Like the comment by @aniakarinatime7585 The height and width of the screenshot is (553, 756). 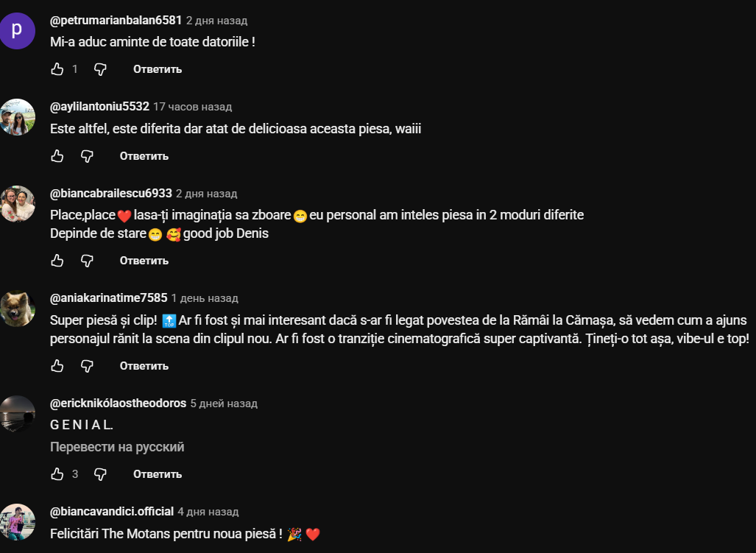[x=57, y=366]
